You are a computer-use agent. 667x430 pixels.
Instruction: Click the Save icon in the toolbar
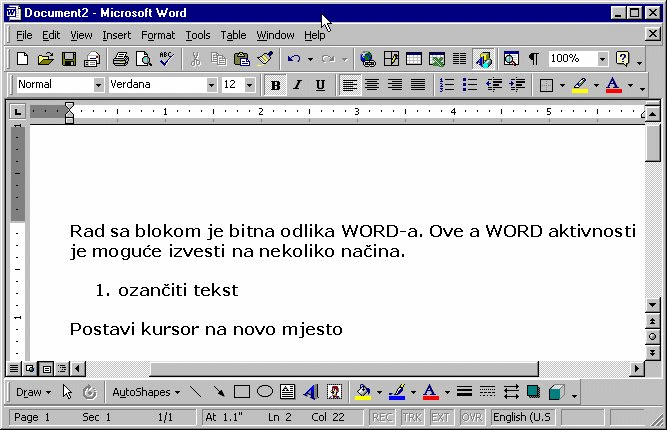[69, 59]
